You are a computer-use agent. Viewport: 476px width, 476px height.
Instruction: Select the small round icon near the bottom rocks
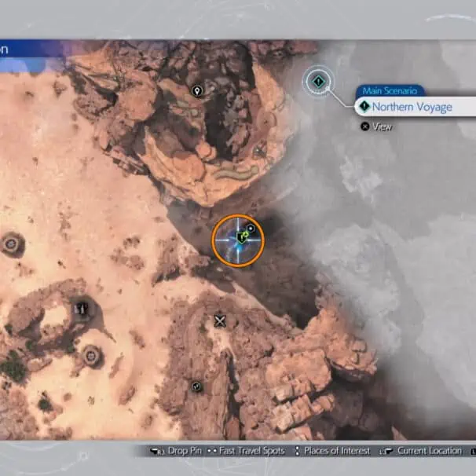[x=196, y=386]
